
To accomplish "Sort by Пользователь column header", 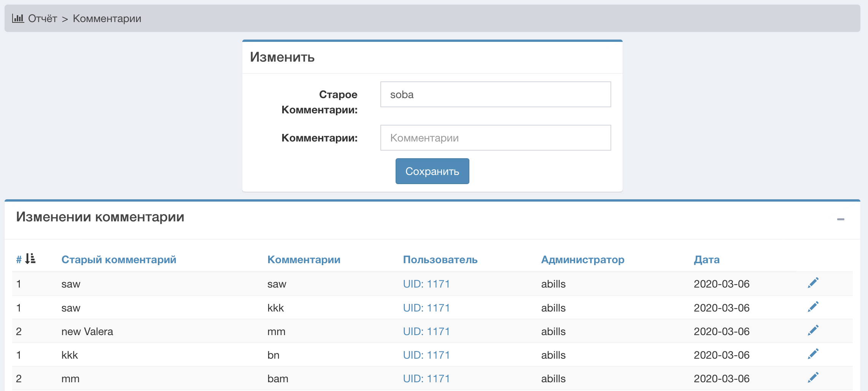I will point(440,259).
